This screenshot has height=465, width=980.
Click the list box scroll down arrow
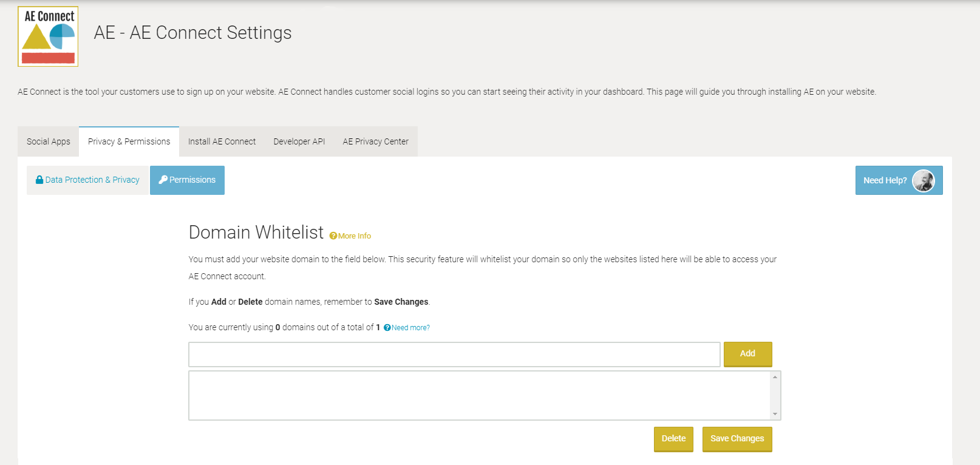775,414
